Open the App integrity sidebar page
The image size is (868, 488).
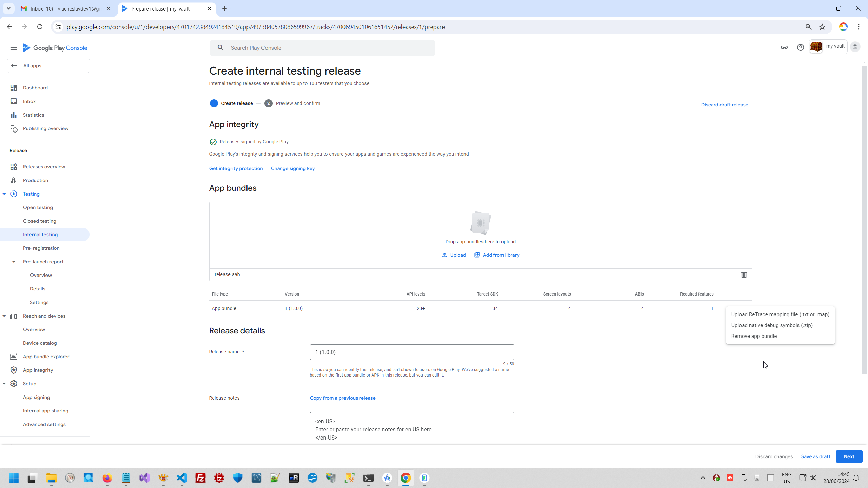tap(38, 370)
